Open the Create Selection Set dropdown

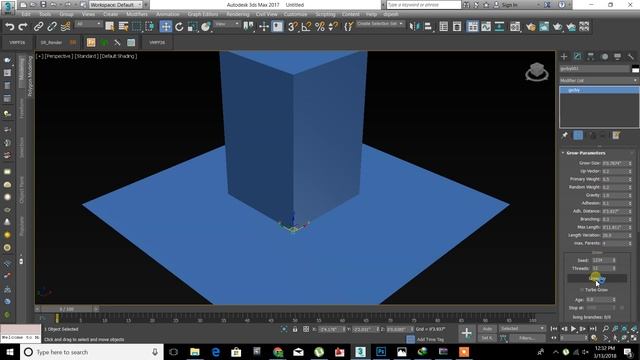[x=380, y=24]
